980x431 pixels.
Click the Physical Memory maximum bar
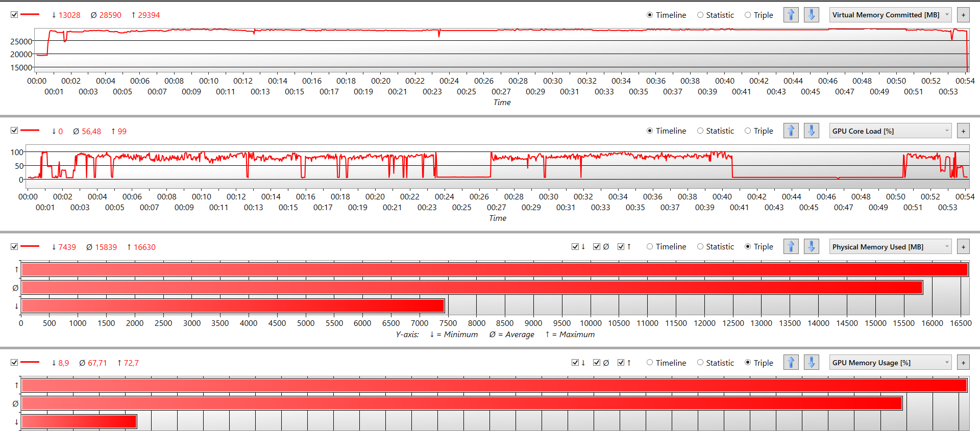click(x=495, y=269)
